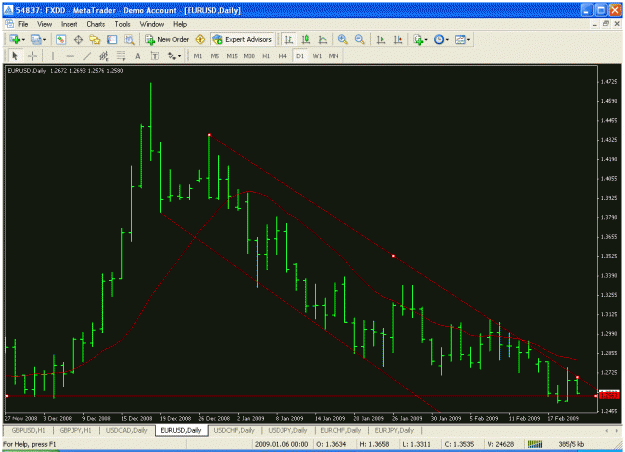Switch timeframe to MN
The height and width of the screenshot is (452, 625).
pos(334,56)
